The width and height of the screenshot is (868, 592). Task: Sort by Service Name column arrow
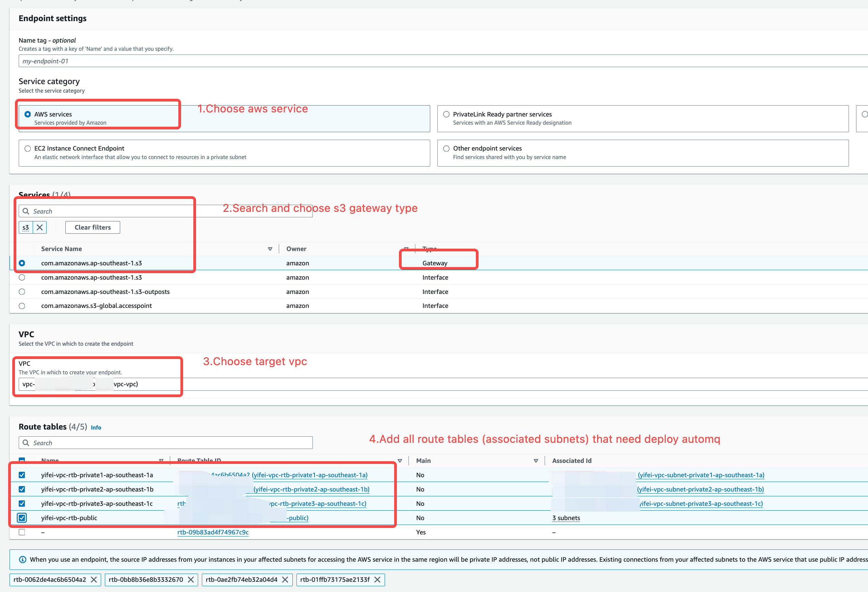click(x=270, y=249)
